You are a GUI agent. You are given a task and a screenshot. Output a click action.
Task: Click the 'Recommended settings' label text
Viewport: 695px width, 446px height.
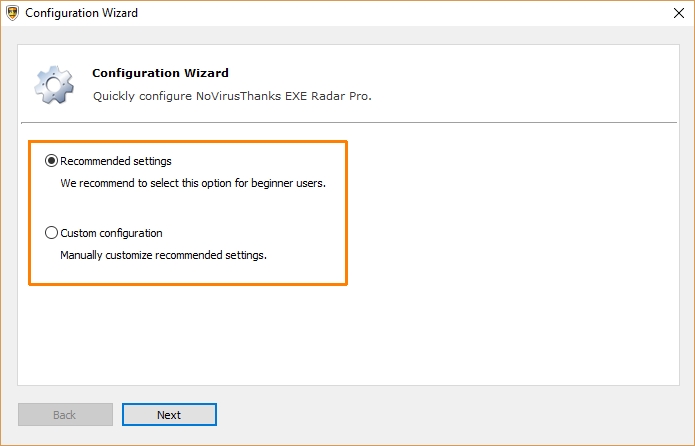[116, 161]
